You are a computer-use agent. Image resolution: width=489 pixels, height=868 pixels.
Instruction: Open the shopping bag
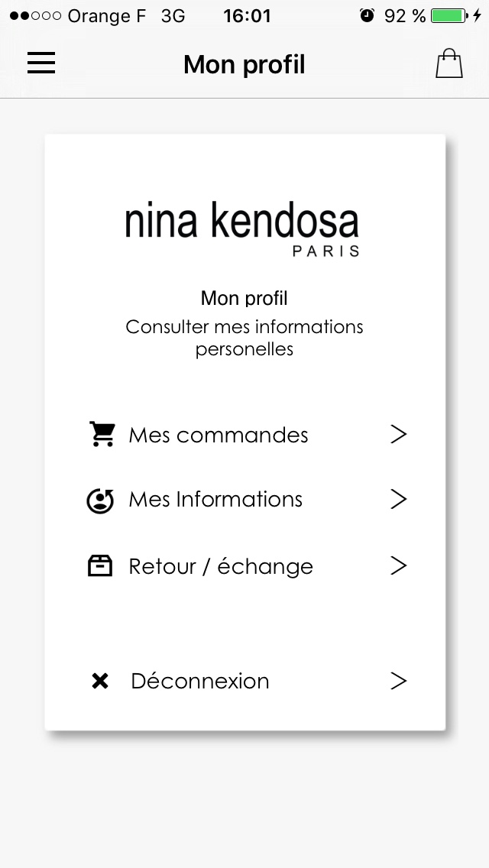[449, 63]
